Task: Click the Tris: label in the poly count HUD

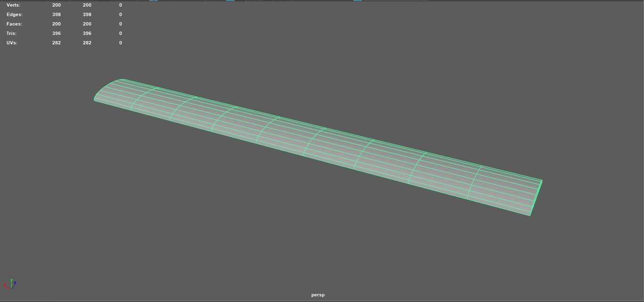Action: (11, 33)
